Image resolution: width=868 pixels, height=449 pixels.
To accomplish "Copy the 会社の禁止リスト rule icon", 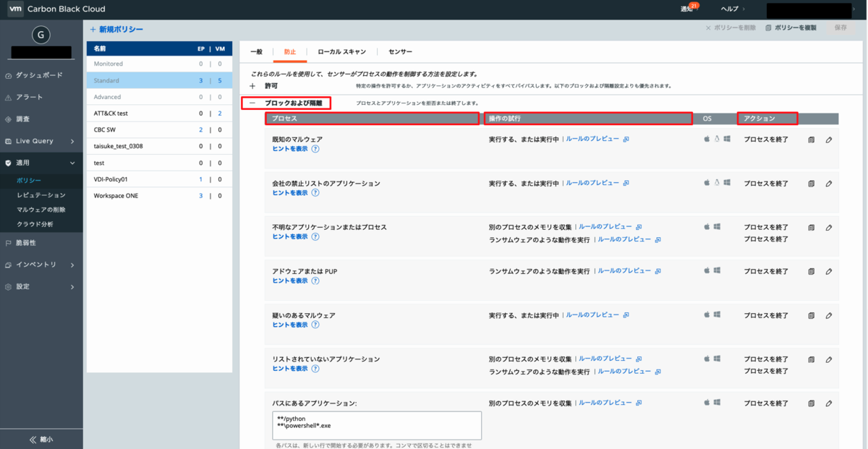I will point(812,184).
